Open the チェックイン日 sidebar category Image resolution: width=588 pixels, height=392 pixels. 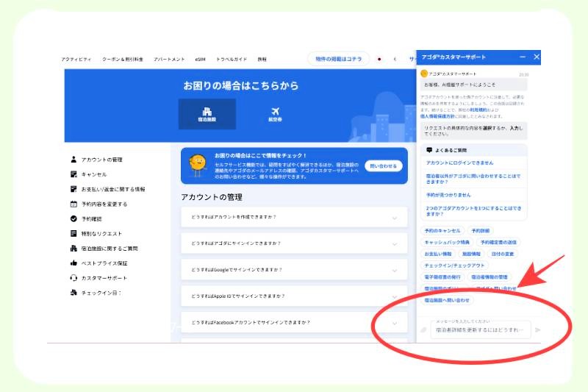click(96, 293)
